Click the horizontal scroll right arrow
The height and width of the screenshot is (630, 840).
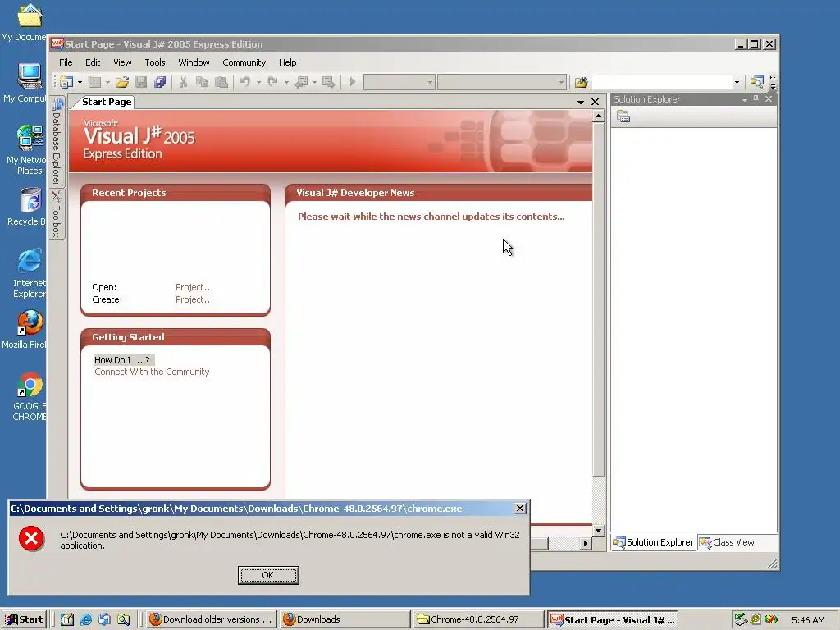[x=585, y=543]
